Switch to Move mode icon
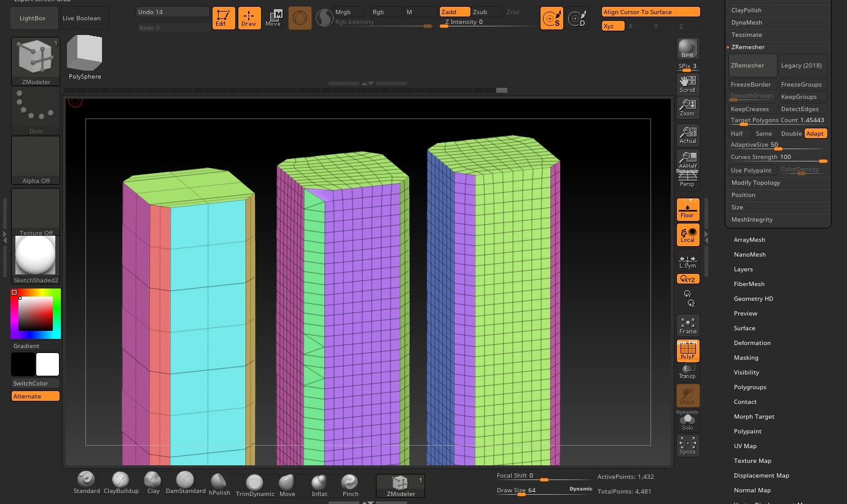 [273, 18]
